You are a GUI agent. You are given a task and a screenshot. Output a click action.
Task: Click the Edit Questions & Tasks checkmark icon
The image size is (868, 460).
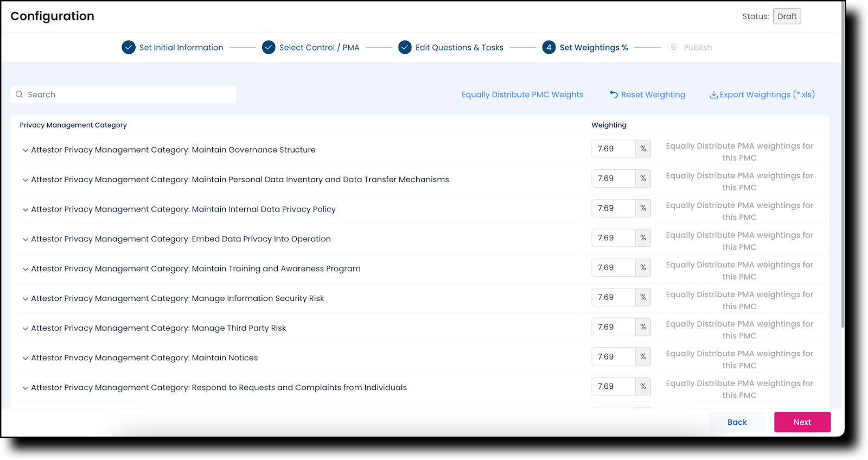405,47
